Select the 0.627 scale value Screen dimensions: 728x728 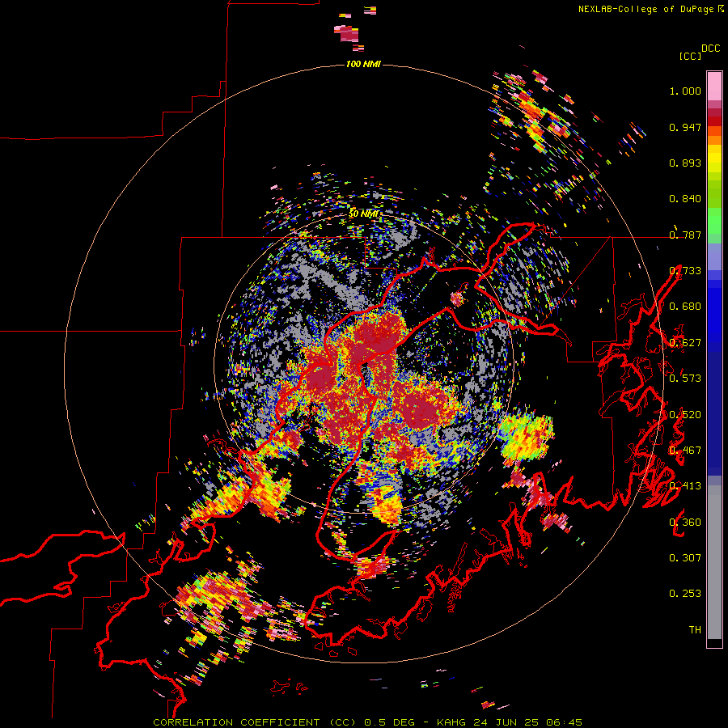(x=685, y=343)
